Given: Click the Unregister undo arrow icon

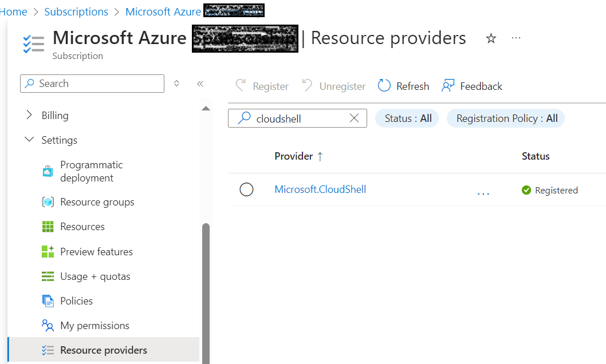Looking at the screenshot, I should [x=307, y=85].
